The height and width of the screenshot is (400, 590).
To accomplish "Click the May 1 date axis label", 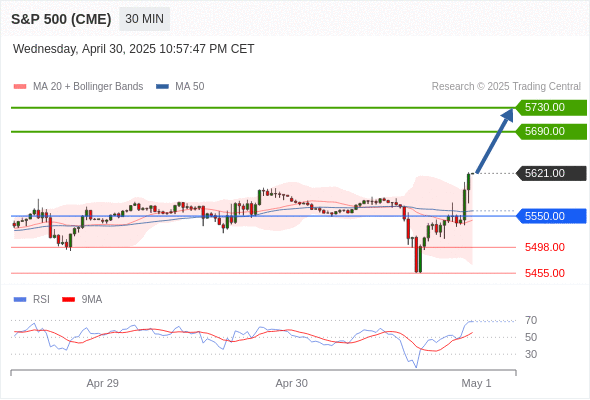I will (476, 383).
